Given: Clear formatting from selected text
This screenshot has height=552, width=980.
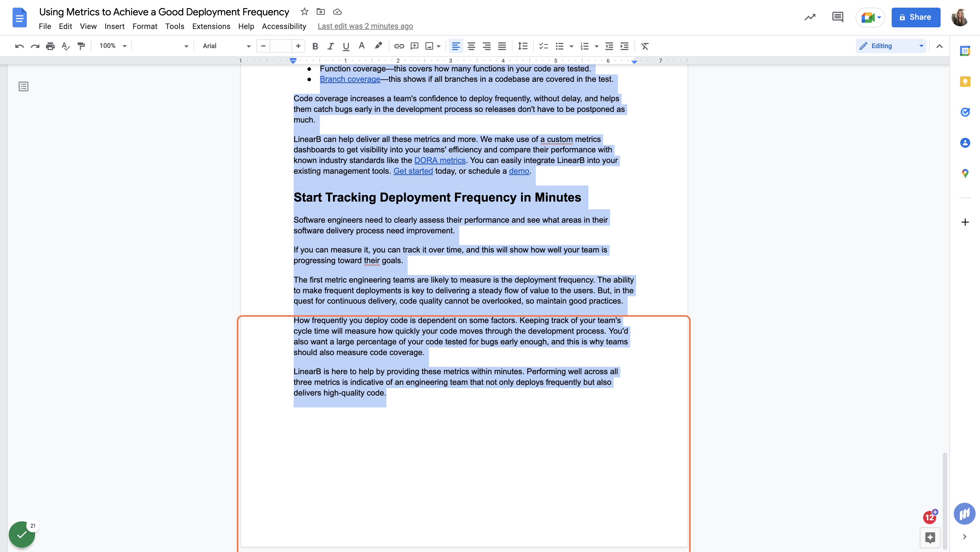Looking at the screenshot, I should [x=644, y=46].
